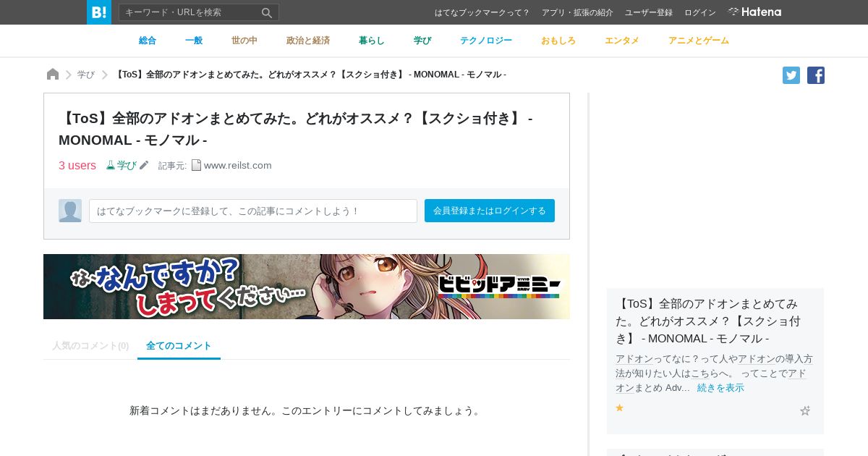Image resolution: width=868 pixels, height=456 pixels.
Task: Click the 学び breadcrumb link
Action: pyautogui.click(x=86, y=75)
